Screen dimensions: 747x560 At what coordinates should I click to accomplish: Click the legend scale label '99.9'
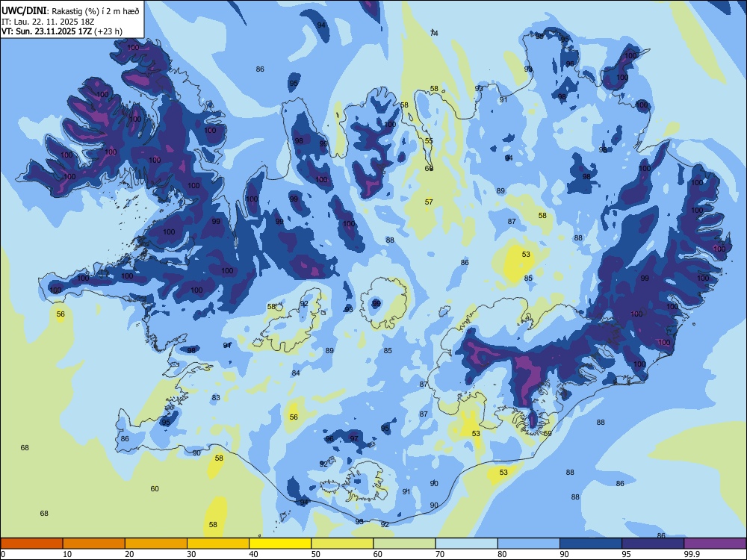(692, 554)
